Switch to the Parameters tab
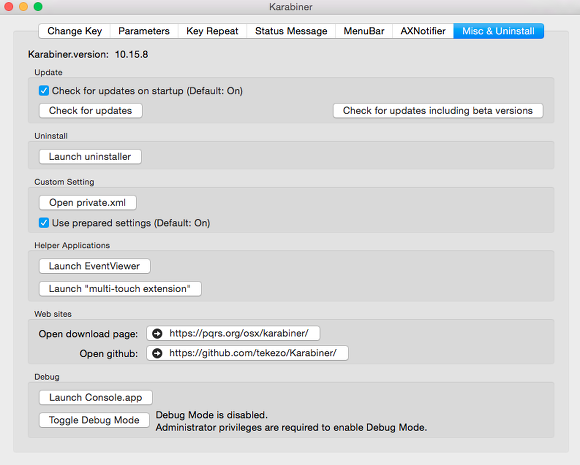Image resolution: width=580 pixels, height=465 pixels. tap(144, 31)
